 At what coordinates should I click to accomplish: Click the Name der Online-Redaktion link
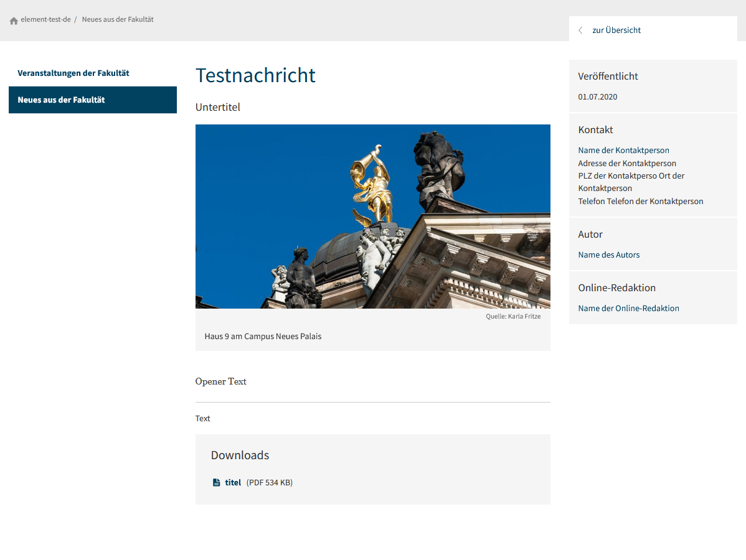[628, 308]
